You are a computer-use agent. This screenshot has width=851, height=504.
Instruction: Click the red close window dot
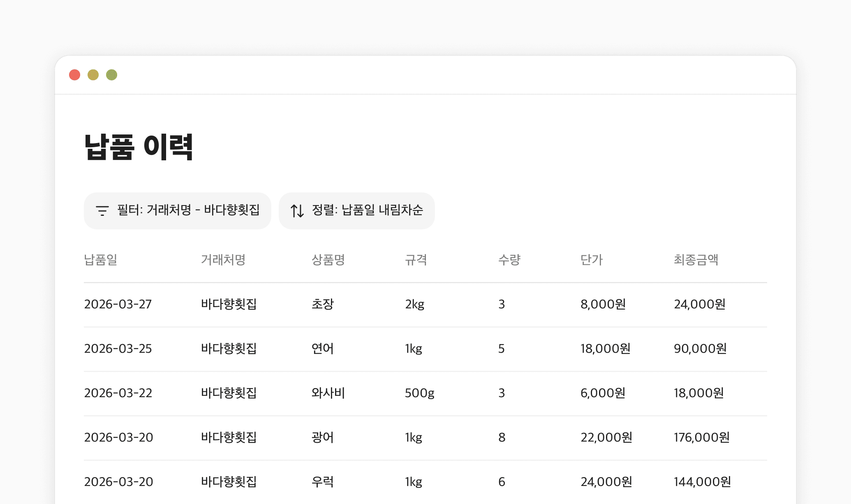tap(74, 75)
